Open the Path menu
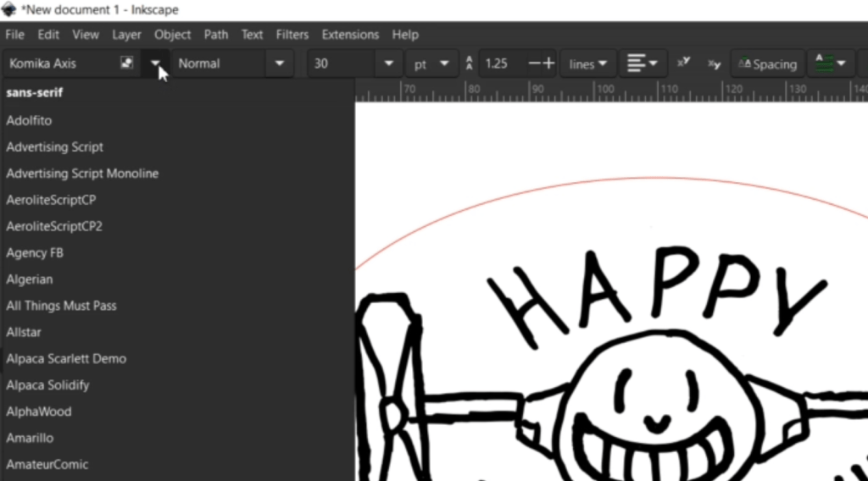 (x=216, y=35)
